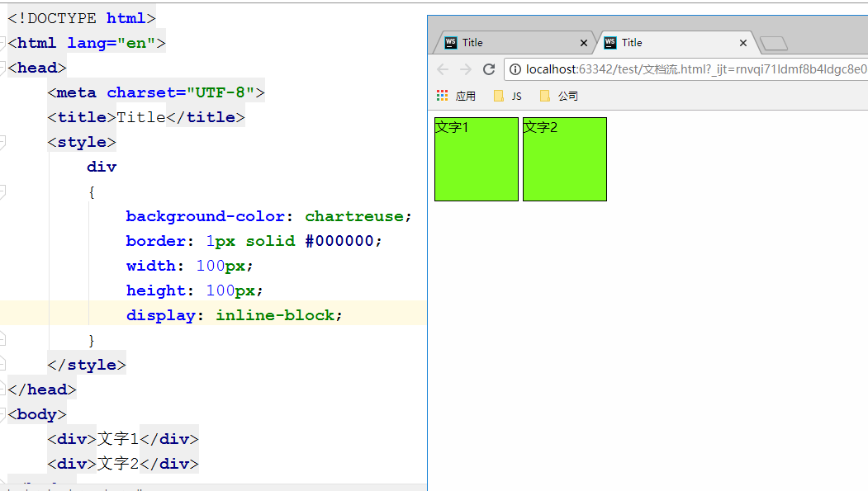868x491 pixels.
Task: Click the display: inline-block line
Action: point(235,315)
